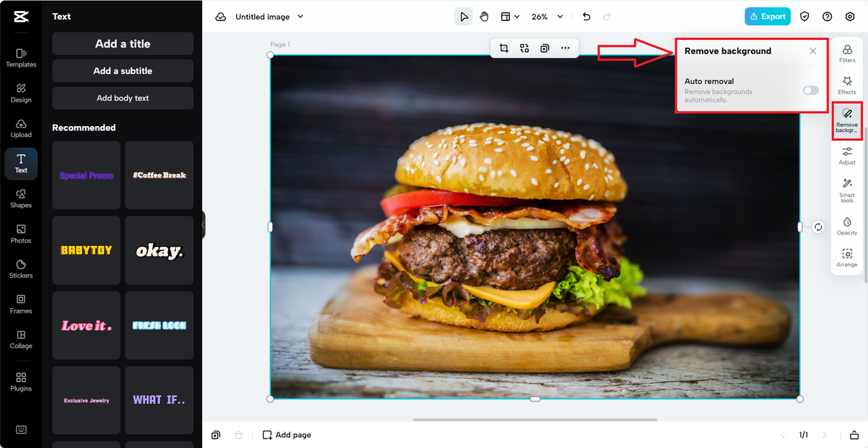Open the Effects panel
Viewport: 868px width, 448px height.
coord(847,85)
